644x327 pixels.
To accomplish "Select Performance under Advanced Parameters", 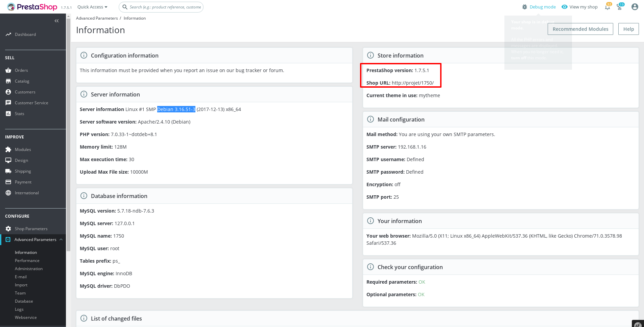I will click(x=27, y=261).
